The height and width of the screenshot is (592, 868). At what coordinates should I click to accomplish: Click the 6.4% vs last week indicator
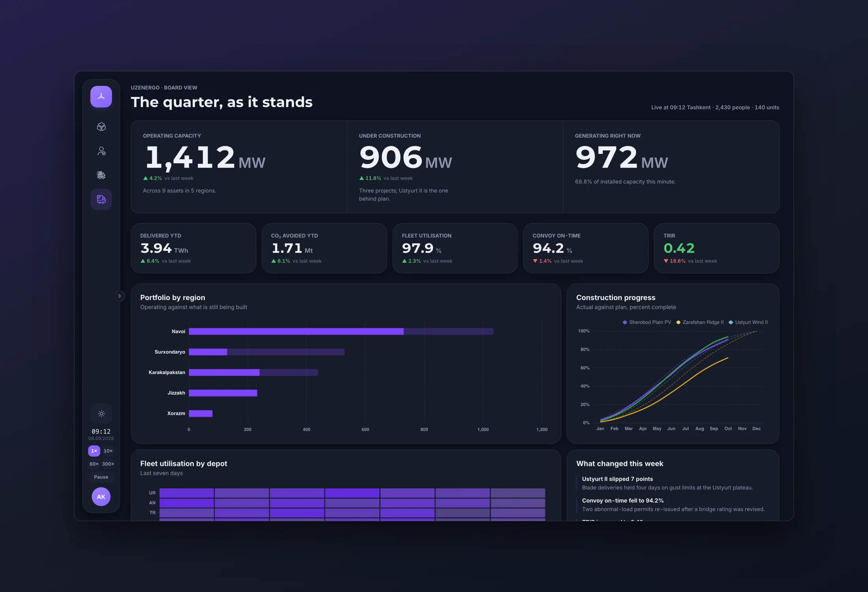pos(166,261)
